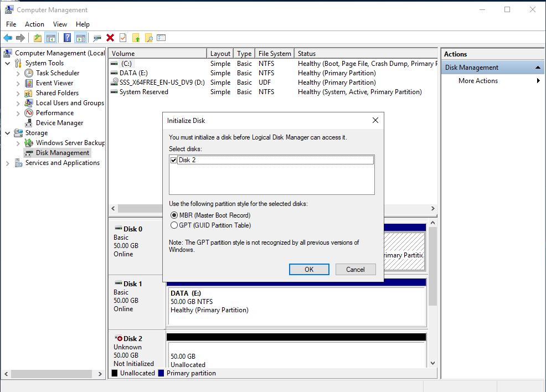This screenshot has height=392, width=546.
Task: Open Performance in the tree
Action: click(x=55, y=113)
